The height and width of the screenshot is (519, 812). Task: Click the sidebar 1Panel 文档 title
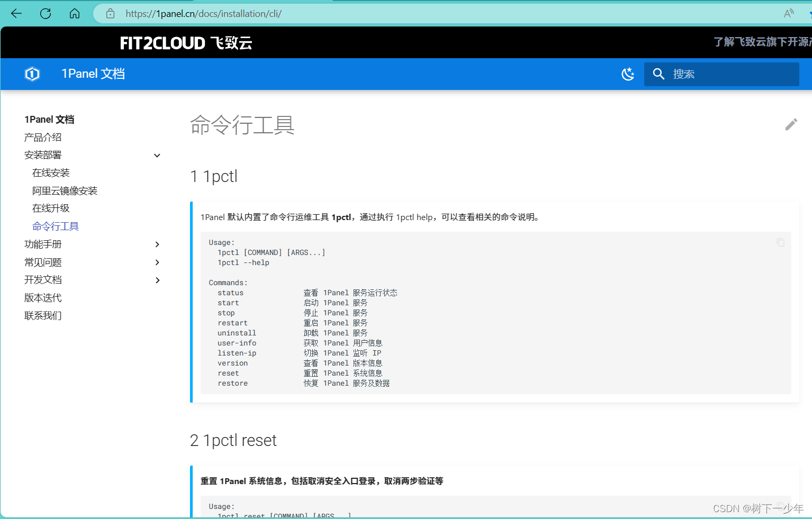[x=49, y=120]
